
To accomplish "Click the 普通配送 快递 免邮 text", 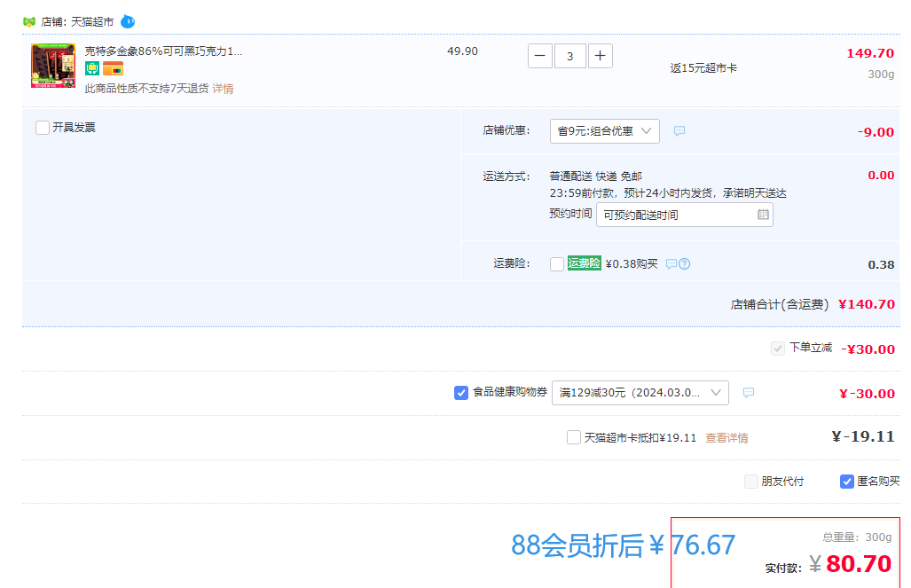I will tap(596, 176).
